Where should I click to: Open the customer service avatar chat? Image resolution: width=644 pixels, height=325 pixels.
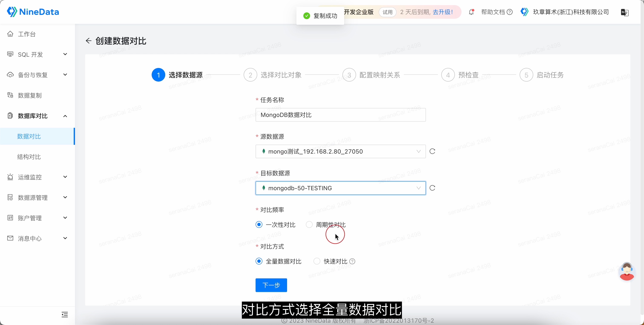627,271
